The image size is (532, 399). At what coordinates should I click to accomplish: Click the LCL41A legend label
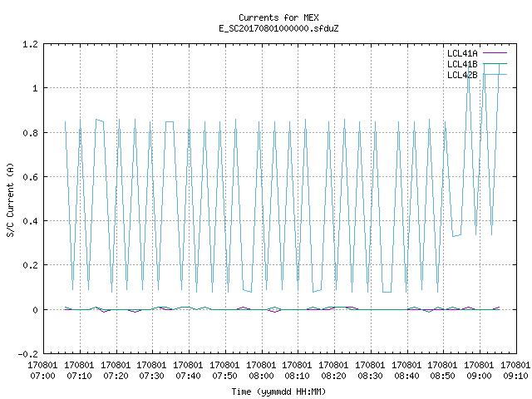click(462, 53)
